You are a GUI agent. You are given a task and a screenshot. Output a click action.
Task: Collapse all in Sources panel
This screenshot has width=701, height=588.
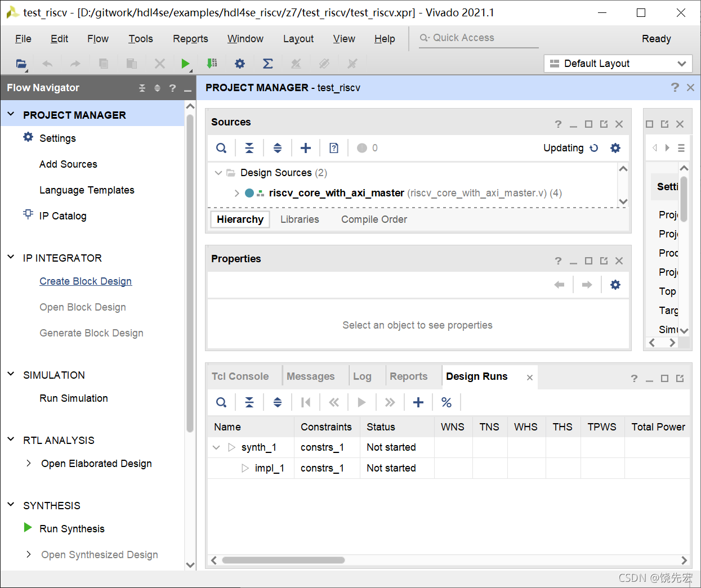[249, 148]
